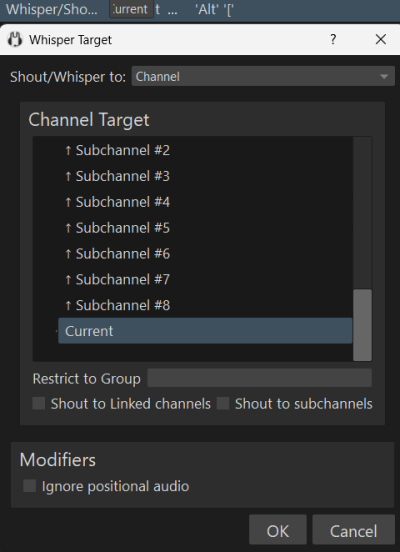Select the arrow icon beside Subchannel #2

click(68, 151)
